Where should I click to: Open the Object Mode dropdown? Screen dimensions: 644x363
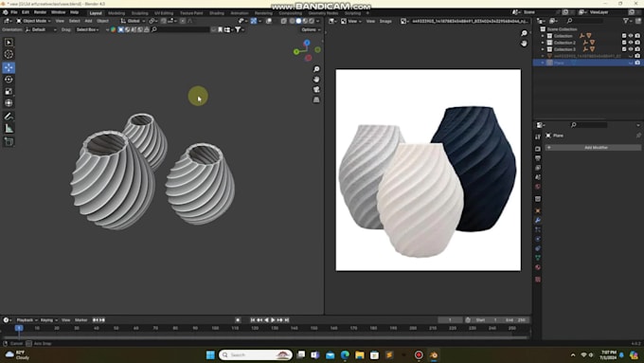point(34,21)
